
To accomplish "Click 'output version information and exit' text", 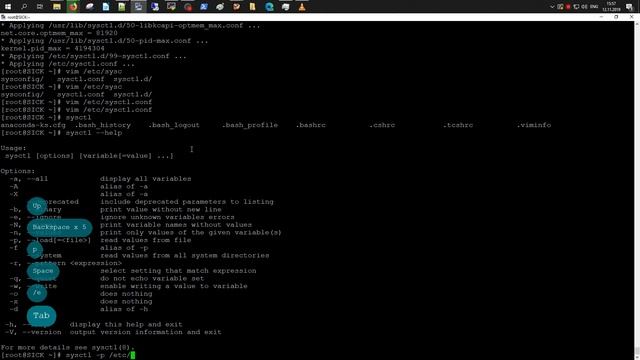I will pyautogui.click(x=146, y=332).
